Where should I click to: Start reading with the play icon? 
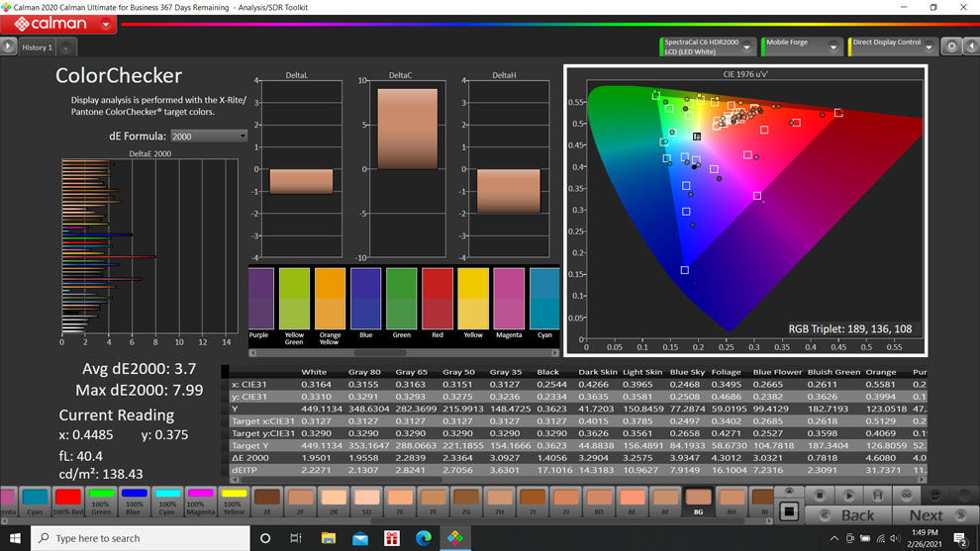848,495
